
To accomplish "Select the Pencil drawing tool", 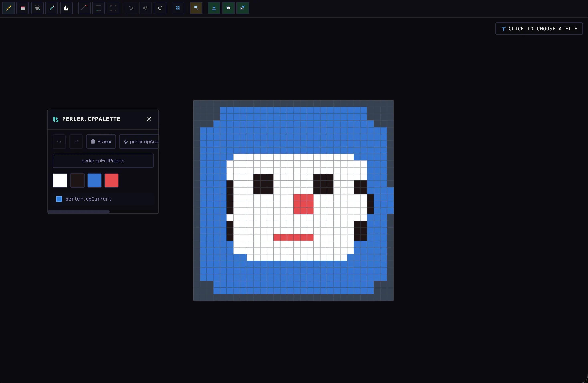I will (8, 8).
